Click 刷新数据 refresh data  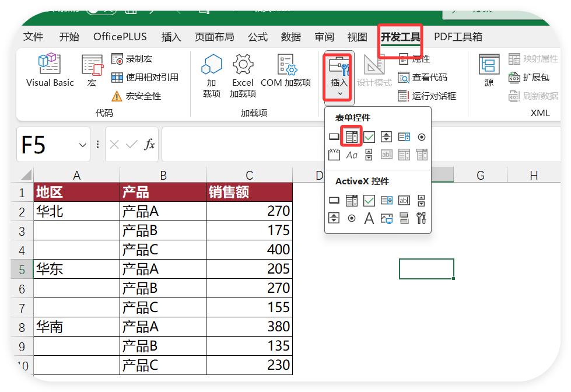pos(533,96)
